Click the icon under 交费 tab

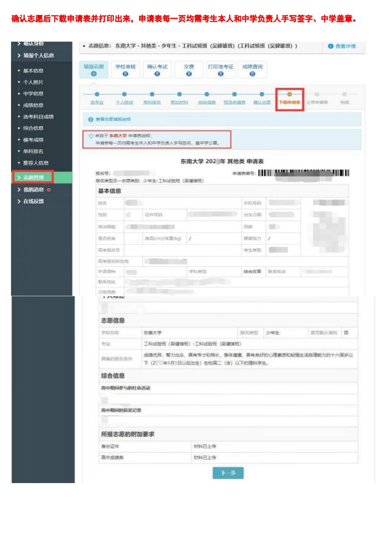click(189, 74)
